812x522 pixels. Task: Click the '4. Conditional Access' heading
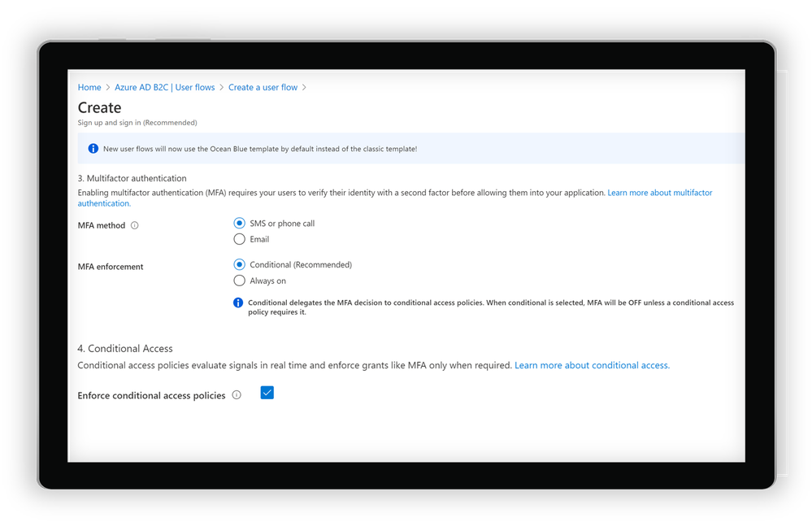(125, 349)
